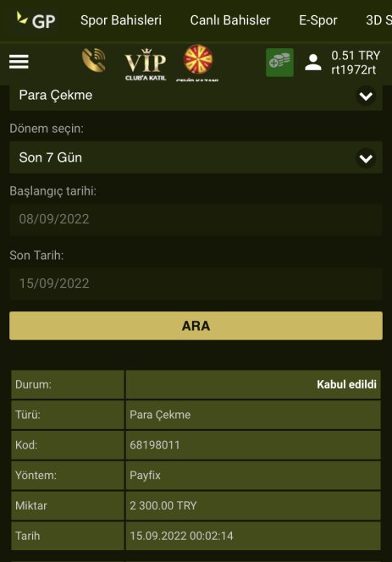Tap the green deposit coins icon
The image size is (392, 562).
click(279, 63)
